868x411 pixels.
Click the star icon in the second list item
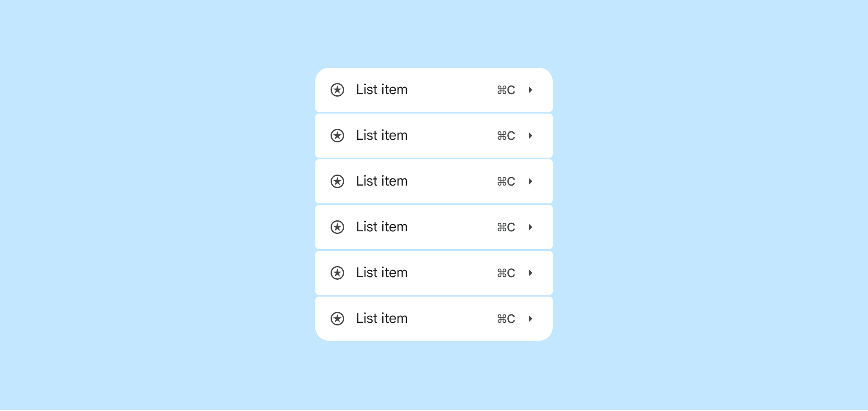[x=337, y=136]
